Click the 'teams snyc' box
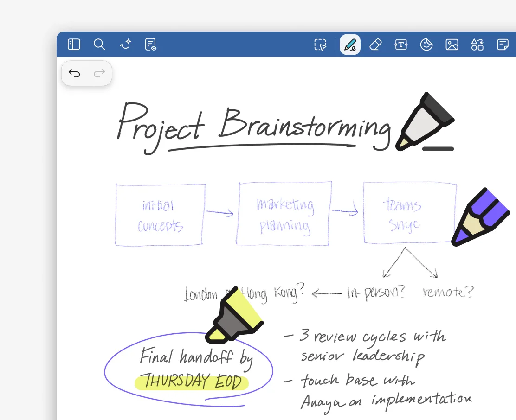Screen dimensions: 516x420 pos(410,213)
